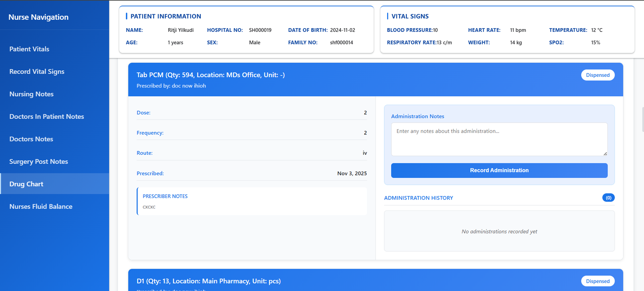Click the Prescriber Notes box
Viewport: 644px width, 291px height.
pyautogui.click(x=252, y=201)
